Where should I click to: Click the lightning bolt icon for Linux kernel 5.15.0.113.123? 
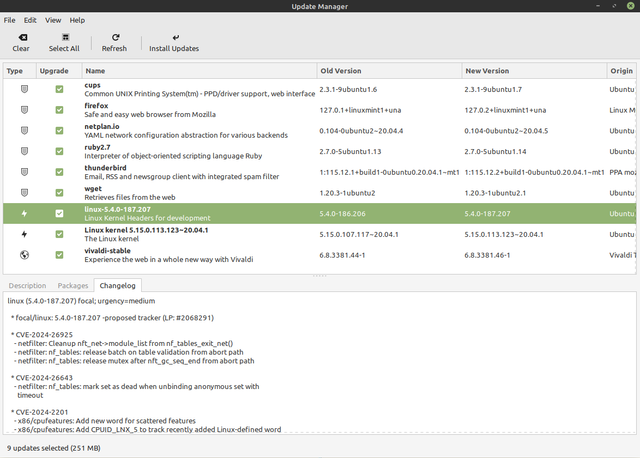tap(24, 234)
